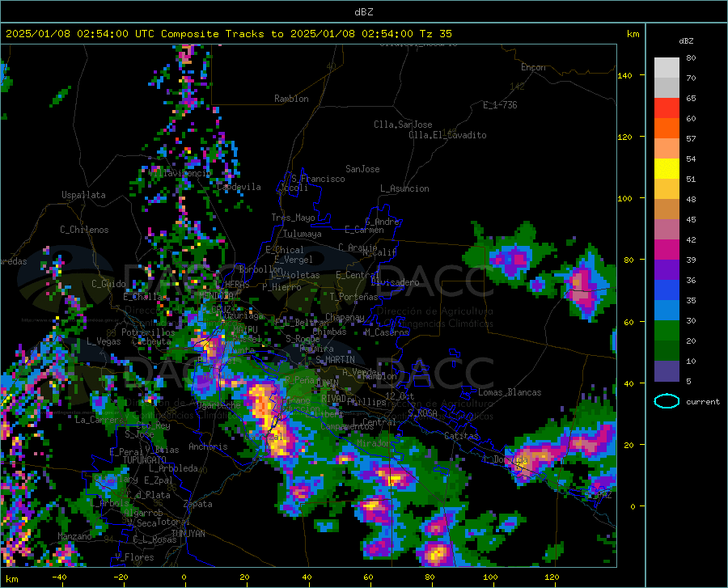Click the 'km' unit label at bottom-left
This screenshot has height=588, width=728.
tap(11, 579)
